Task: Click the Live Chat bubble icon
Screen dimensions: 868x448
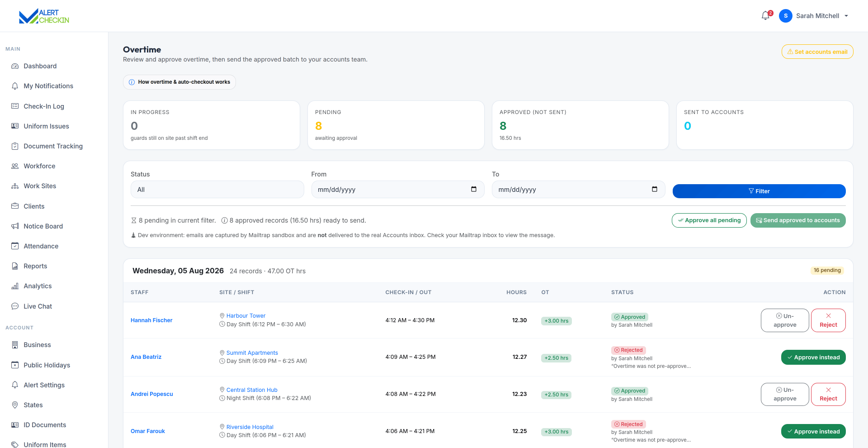Action: [x=15, y=306]
